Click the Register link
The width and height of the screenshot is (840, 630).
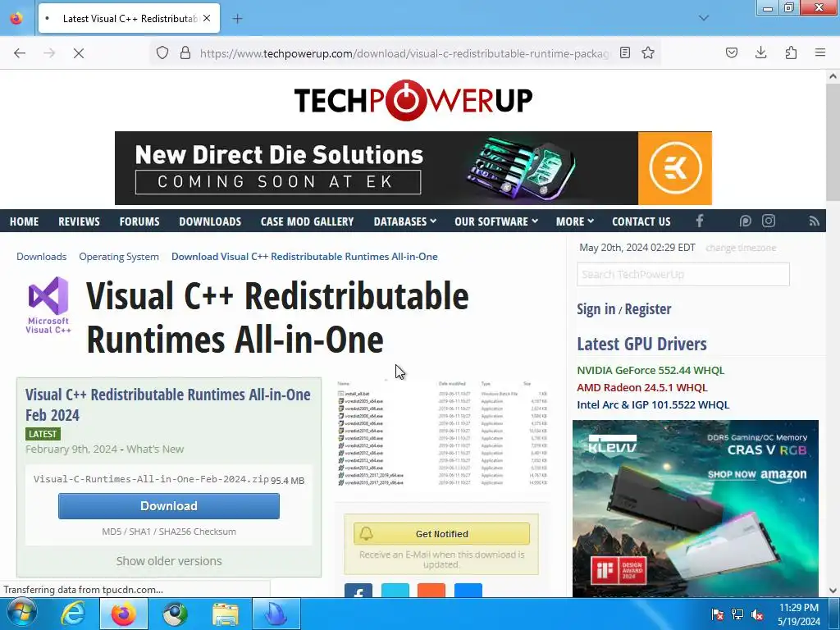pyautogui.click(x=648, y=309)
